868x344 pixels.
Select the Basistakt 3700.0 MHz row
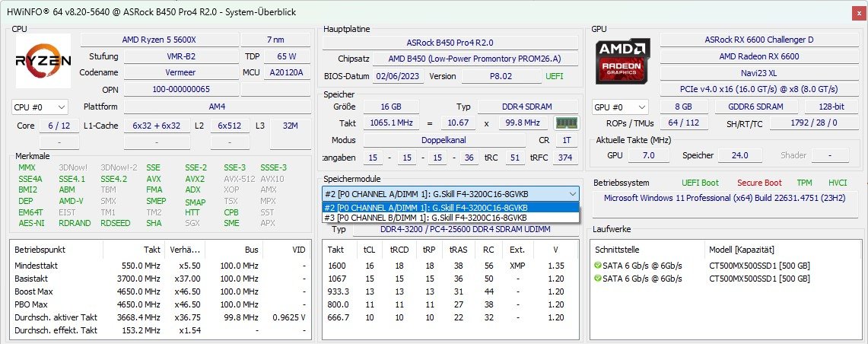click(160, 279)
